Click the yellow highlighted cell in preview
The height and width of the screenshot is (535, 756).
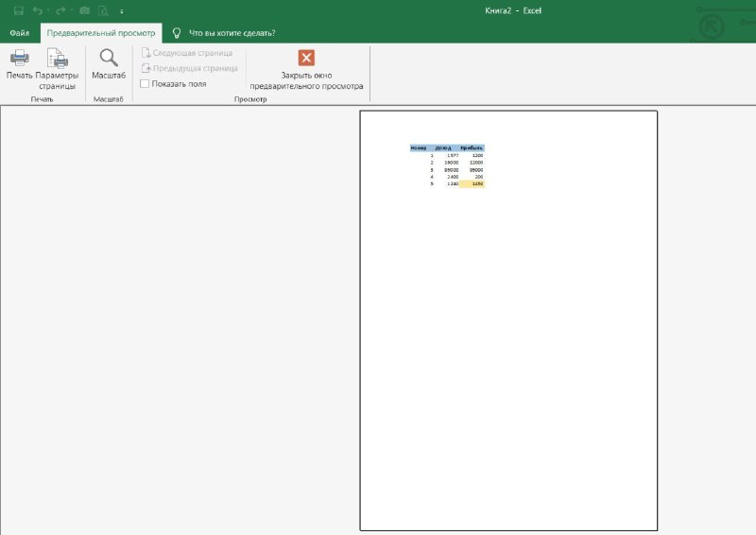click(472, 183)
